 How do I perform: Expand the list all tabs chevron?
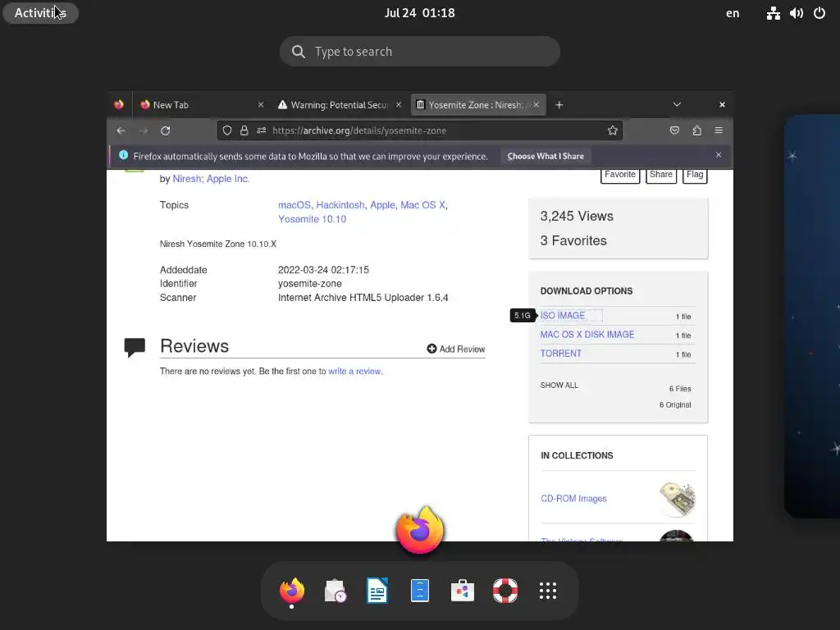677,104
